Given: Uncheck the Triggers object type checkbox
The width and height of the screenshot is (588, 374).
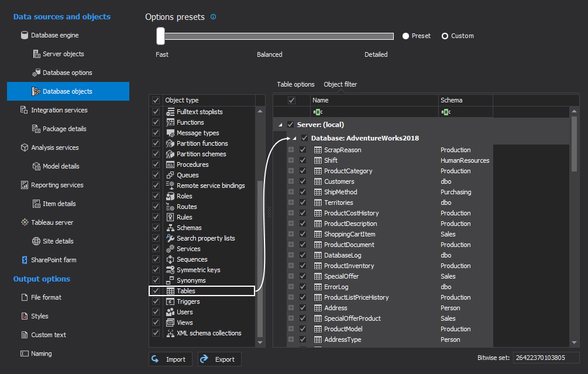Looking at the screenshot, I should 156,301.
